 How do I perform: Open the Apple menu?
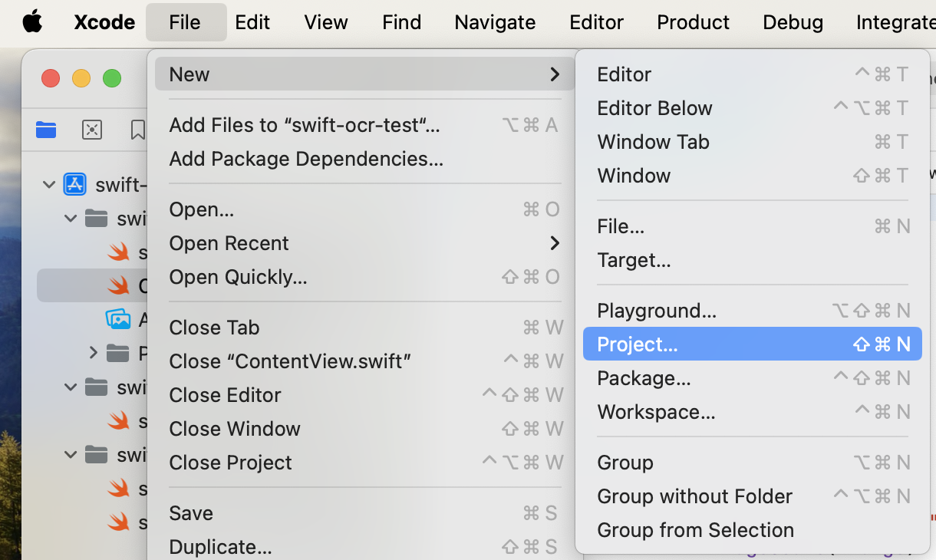click(x=32, y=21)
